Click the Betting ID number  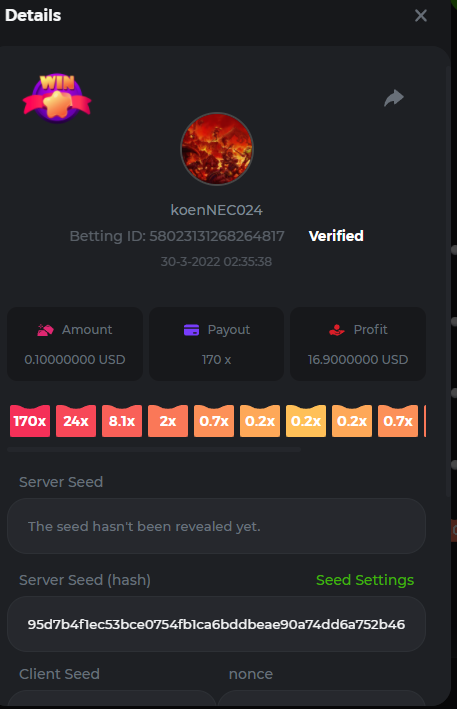coord(217,236)
